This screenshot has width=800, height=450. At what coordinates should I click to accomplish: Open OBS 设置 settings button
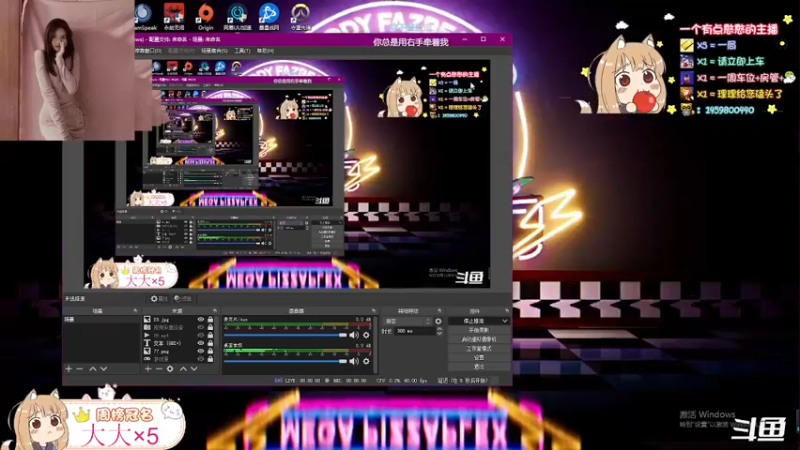point(479,358)
